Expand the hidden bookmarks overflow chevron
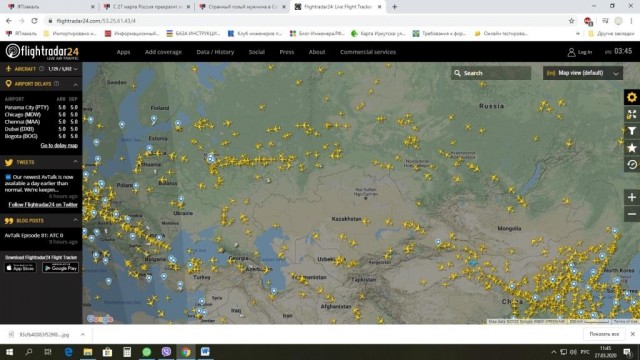 (578, 33)
